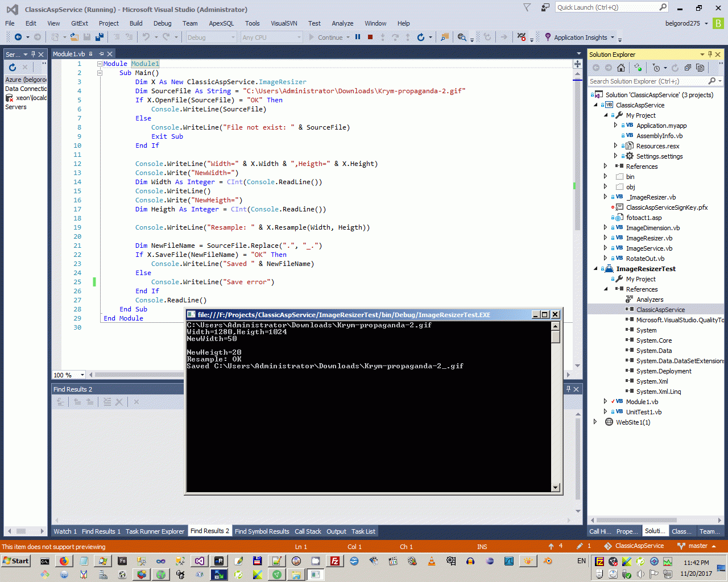Click refresh icon in Server Explorer

pyautogui.click(x=13, y=67)
